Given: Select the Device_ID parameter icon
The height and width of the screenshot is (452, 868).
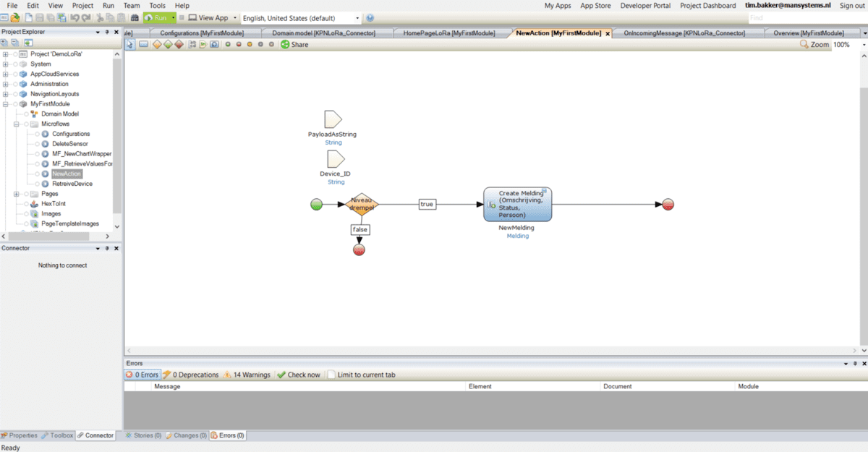Looking at the screenshot, I should tap(335, 159).
